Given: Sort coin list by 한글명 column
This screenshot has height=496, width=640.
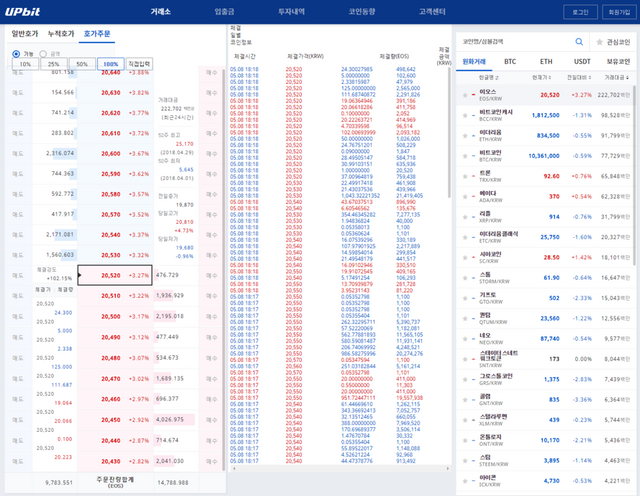Looking at the screenshot, I should [488, 78].
